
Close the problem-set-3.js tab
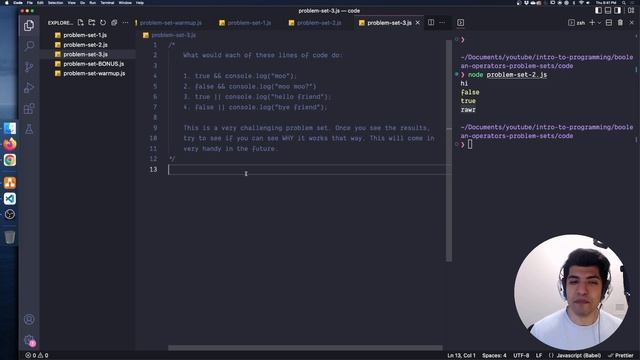(418, 23)
